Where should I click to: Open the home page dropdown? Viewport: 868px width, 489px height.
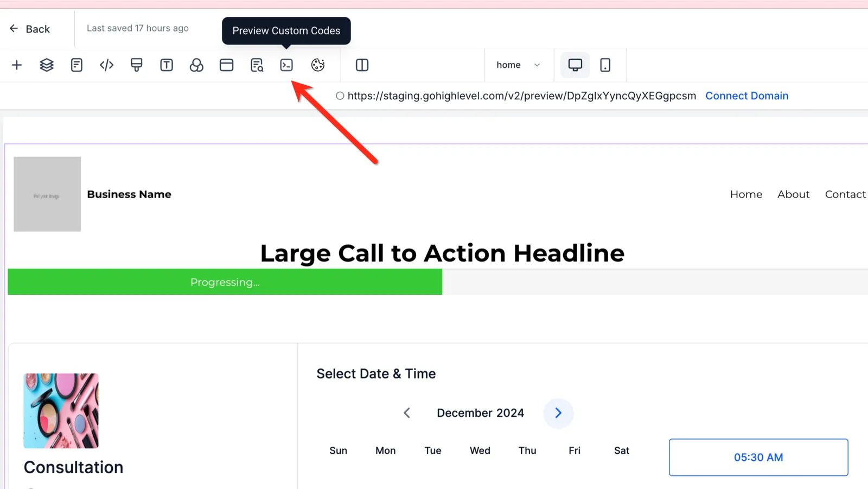tap(518, 65)
